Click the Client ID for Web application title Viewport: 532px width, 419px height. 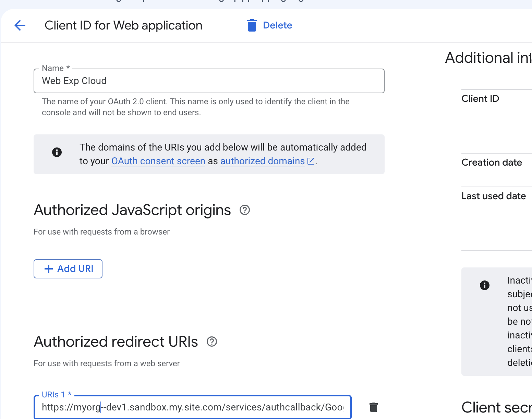[x=123, y=25]
